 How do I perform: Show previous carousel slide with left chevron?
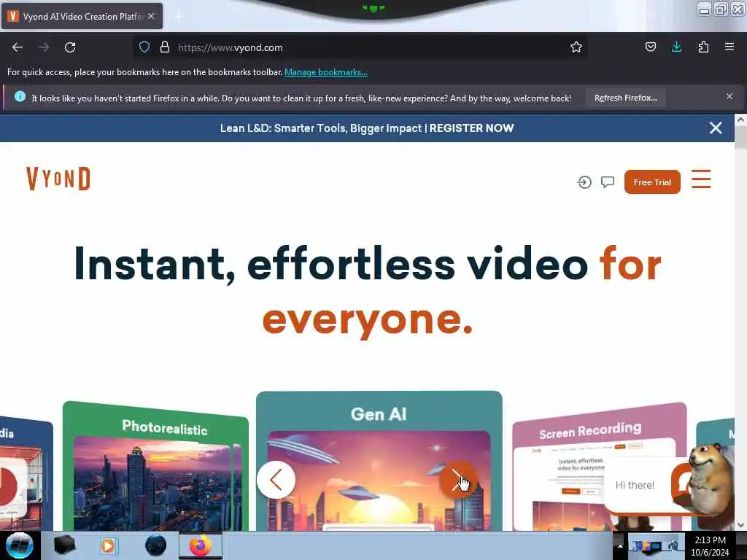point(276,480)
